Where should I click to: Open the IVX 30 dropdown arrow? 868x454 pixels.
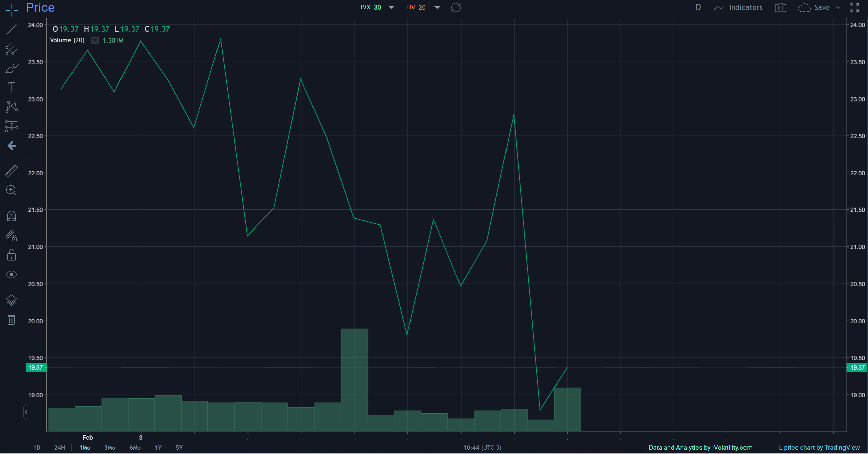pos(391,8)
